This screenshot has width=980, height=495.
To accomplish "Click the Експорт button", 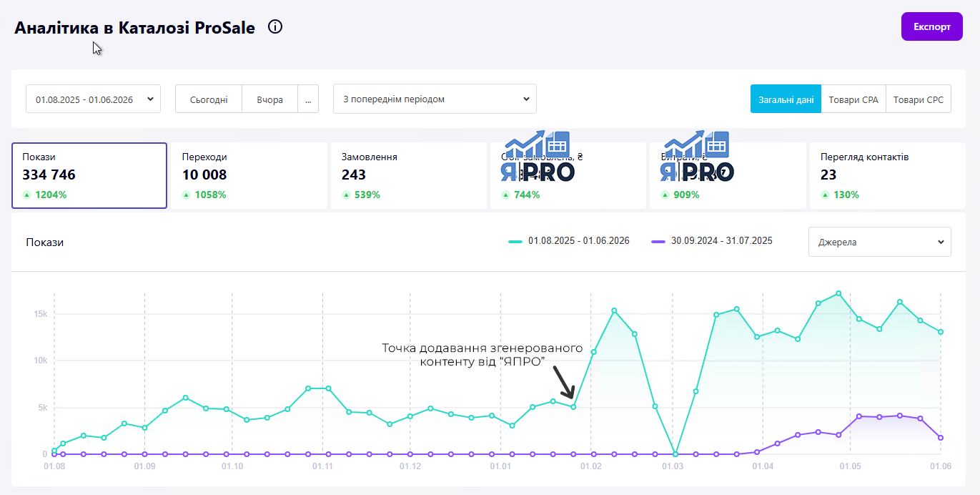I will pyautogui.click(x=932, y=26).
